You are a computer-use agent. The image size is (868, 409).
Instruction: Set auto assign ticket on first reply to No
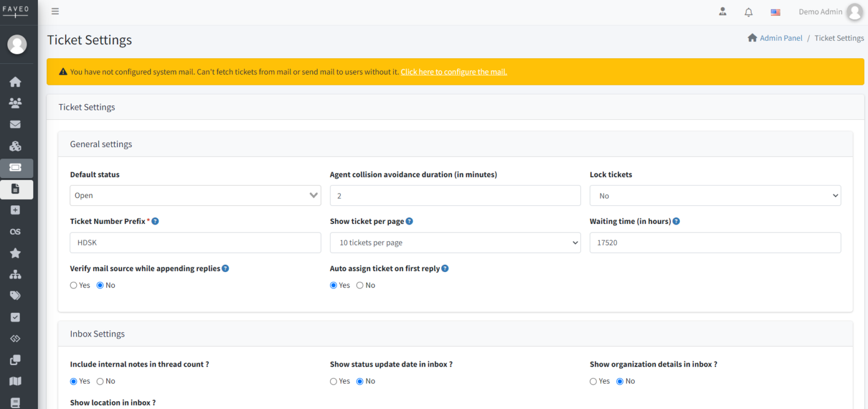click(359, 285)
